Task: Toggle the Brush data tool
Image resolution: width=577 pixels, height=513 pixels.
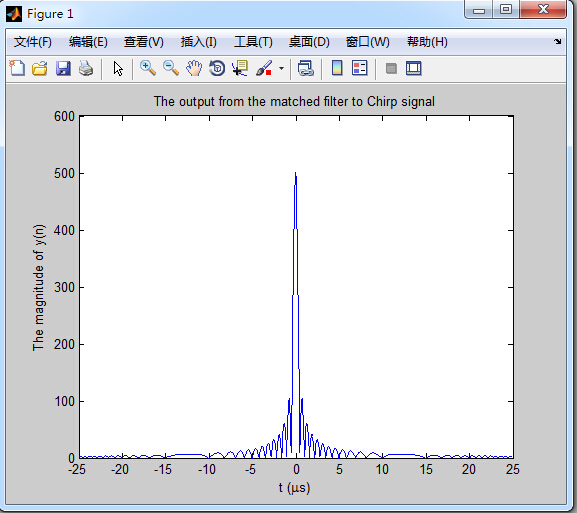Action: (264, 68)
